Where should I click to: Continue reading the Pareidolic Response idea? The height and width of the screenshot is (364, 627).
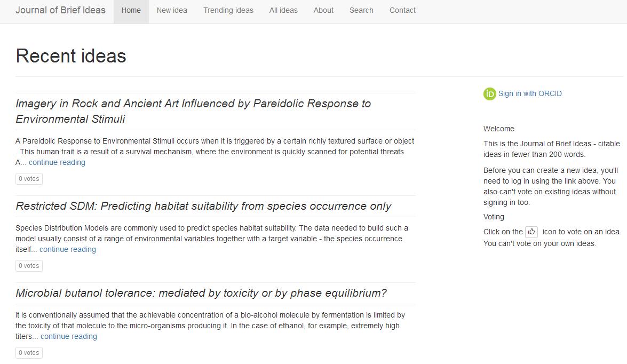pyautogui.click(x=57, y=162)
